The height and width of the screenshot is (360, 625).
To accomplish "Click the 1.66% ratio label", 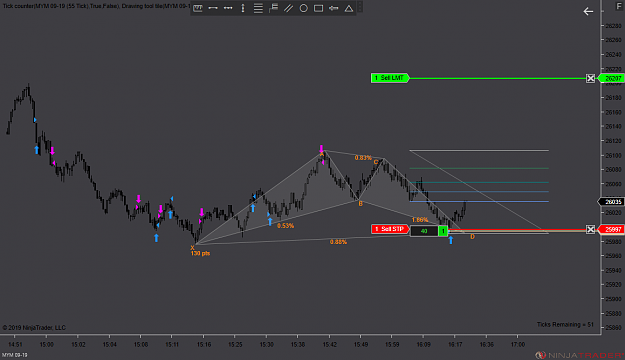I will point(420,220).
